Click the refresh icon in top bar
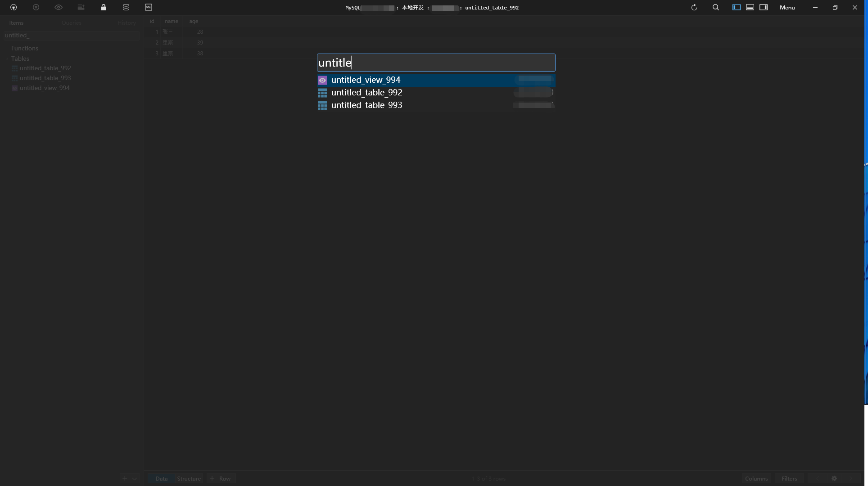 coord(694,7)
